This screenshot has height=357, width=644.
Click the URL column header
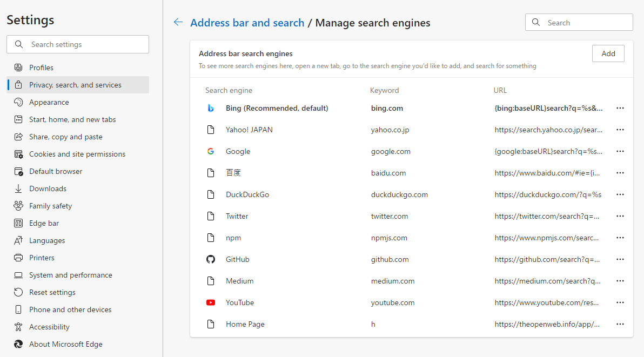(x=500, y=90)
